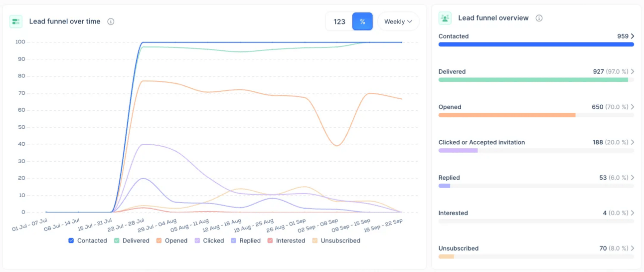Hide the Clicked series in legend
The image size is (644, 272).
tap(197, 241)
